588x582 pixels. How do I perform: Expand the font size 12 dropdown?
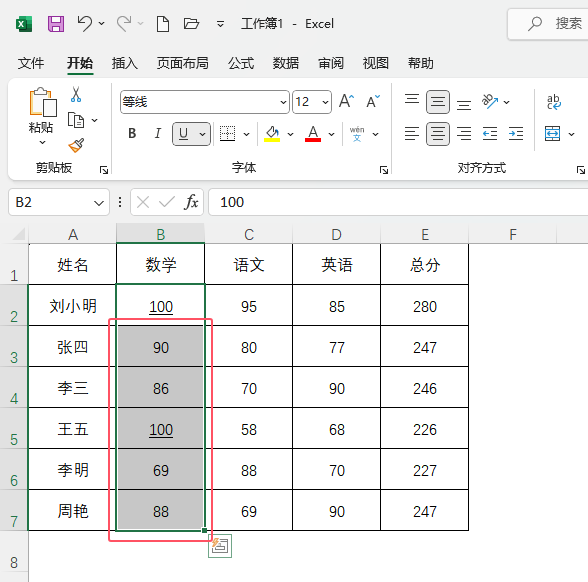tap(325, 102)
